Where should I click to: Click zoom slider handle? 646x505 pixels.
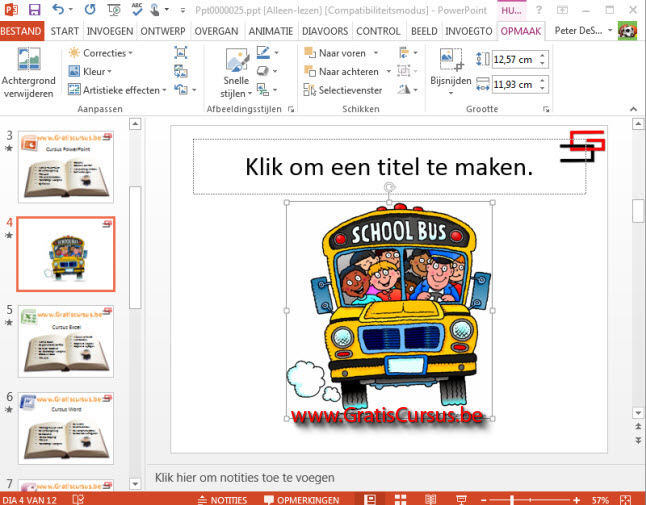[x=512, y=500]
